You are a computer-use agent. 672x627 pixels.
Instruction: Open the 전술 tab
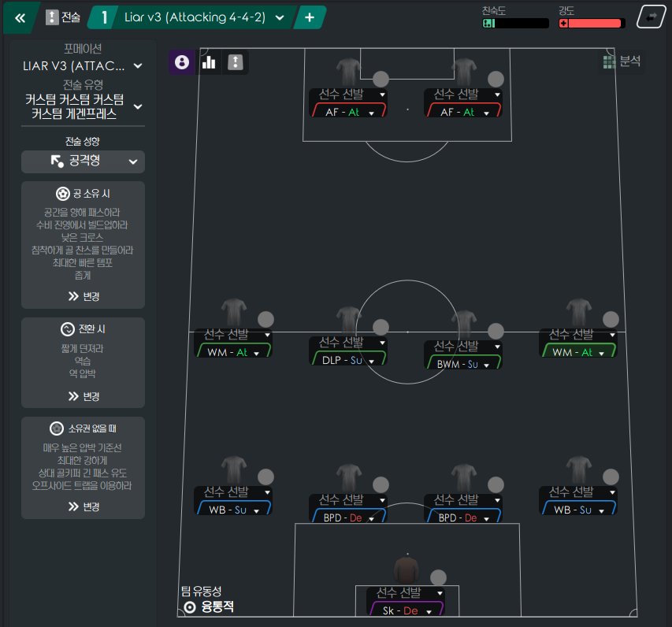pyautogui.click(x=63, y=17)
